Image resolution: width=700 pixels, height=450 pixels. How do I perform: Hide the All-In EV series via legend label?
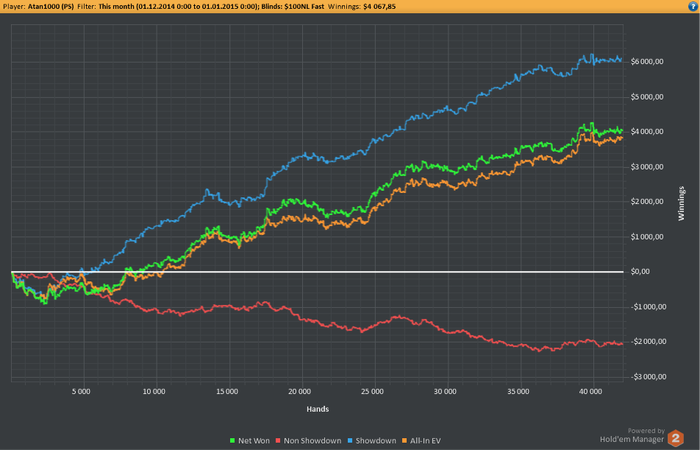(425, 441)
